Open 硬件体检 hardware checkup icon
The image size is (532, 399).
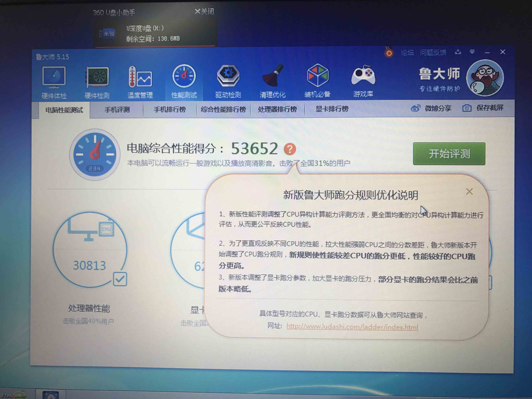click(54, 77)
